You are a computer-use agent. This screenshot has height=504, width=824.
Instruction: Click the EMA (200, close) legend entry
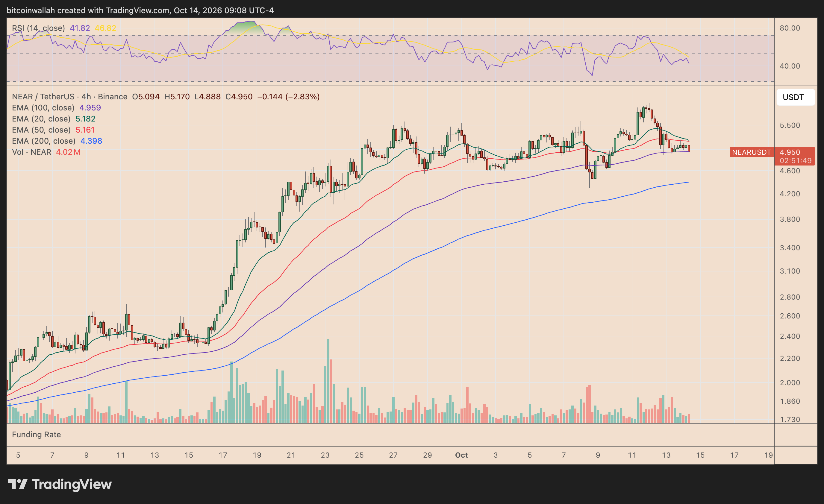coord(57,141)
